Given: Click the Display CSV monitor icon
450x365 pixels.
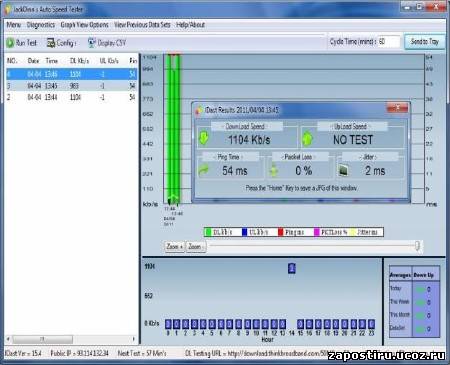Looking at the screenshot, I should 91,43.
